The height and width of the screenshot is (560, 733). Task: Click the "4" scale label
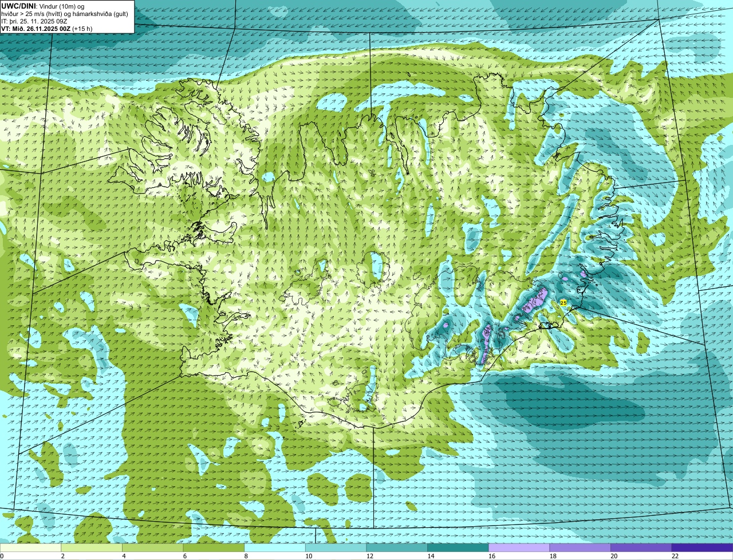click(123, 556)
